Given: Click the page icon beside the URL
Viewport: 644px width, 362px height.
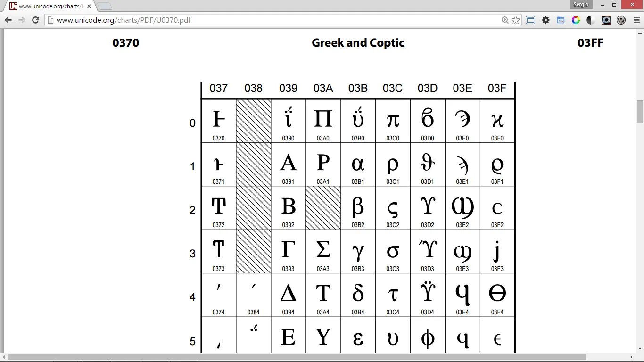Looking at the screenshot, I should click(50, 20).
